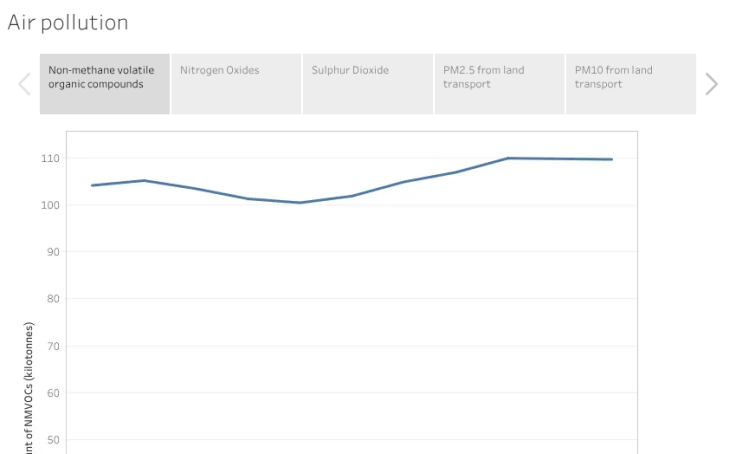Click the left chevron to show previous tabs

24,84
